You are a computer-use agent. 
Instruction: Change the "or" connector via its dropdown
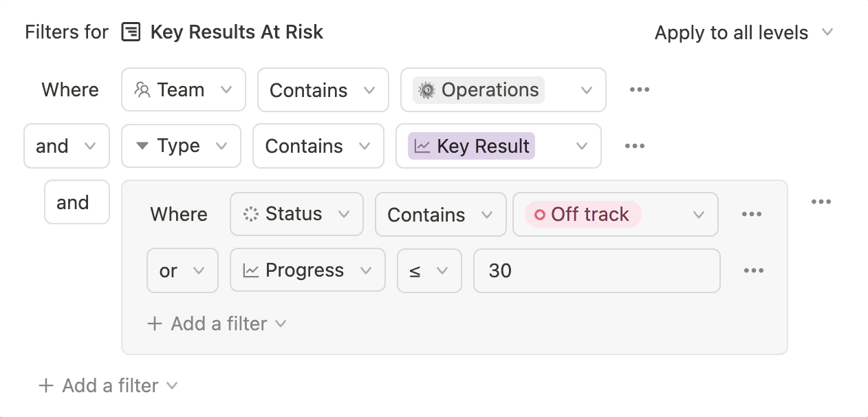[x=182, y=270]
